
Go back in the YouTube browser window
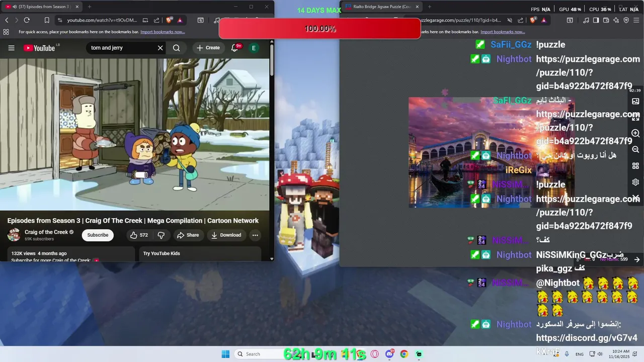[x=7, y=20]
